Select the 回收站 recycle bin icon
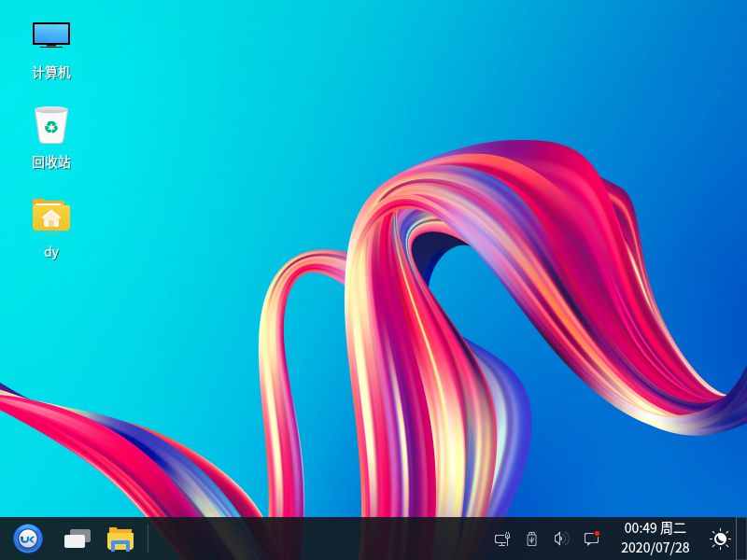 tap(51, 125)
